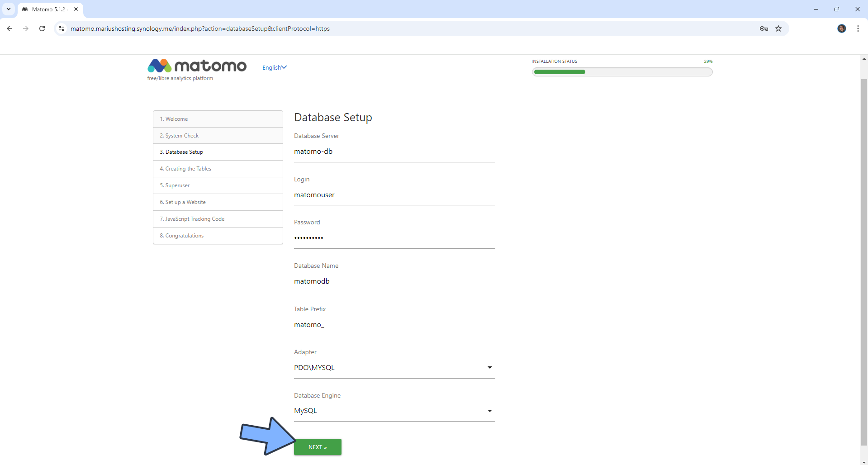The width and height of the screenshot is (868, 465).
Task: Bookmark this page with star icon
Action: (x=778, y=28)
